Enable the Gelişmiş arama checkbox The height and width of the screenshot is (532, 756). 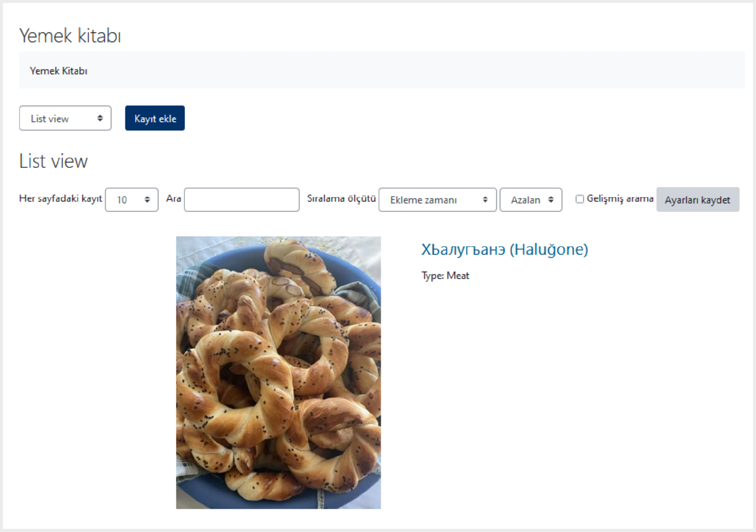coord(580,199)
